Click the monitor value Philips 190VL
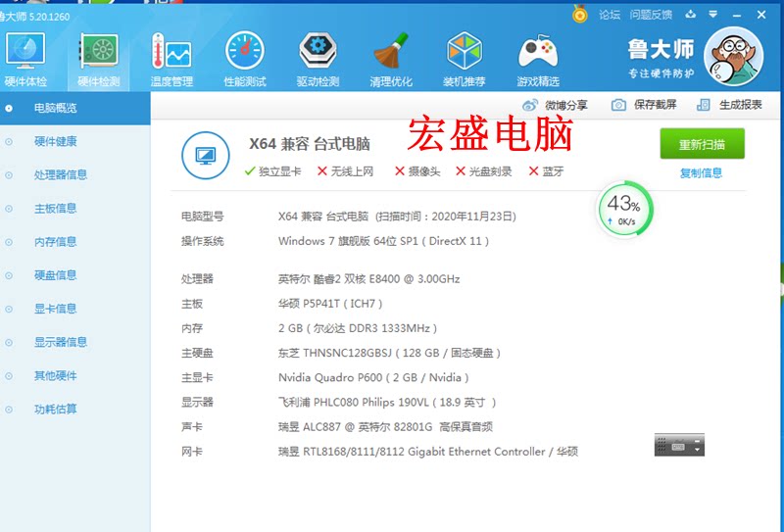Screen dimensions: 784x532 [387, 403]
